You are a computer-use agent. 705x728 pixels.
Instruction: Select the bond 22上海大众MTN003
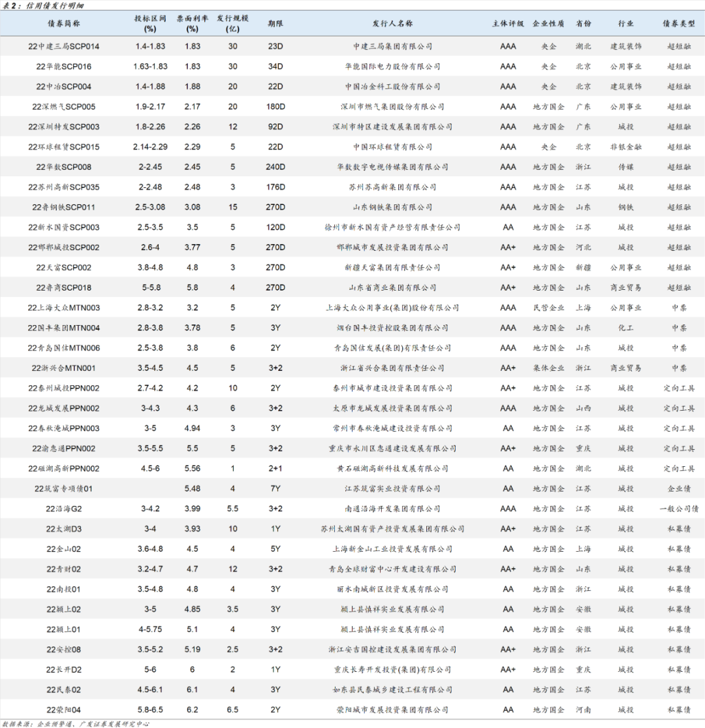(63, 308)
